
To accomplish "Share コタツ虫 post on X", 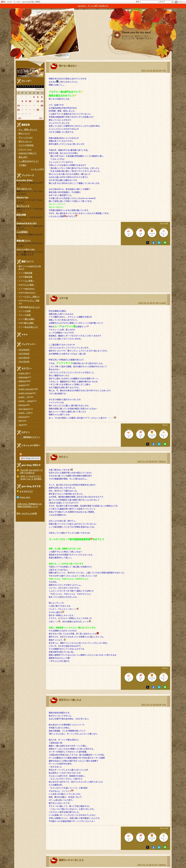I will click(x=147, y=444).
